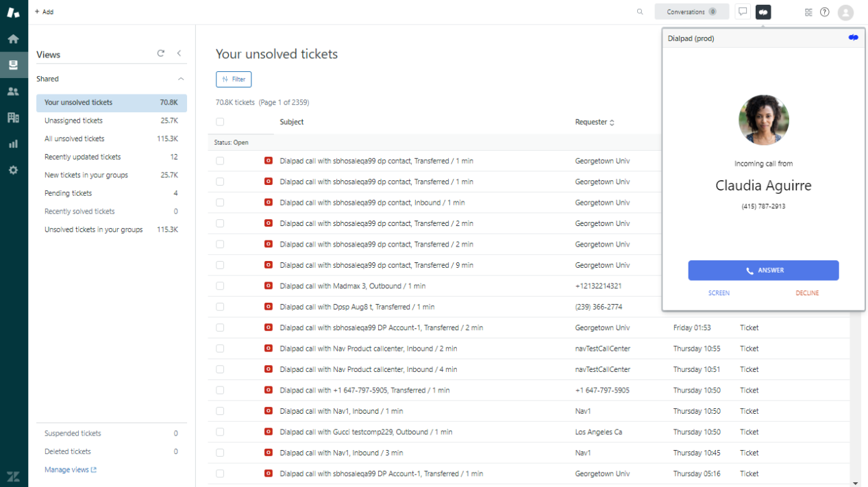Image resolution: width=868 pixels, height=487 pixels.
Task: Click the scrollbar down arrow of ticket list
Action: click(855, 483)
